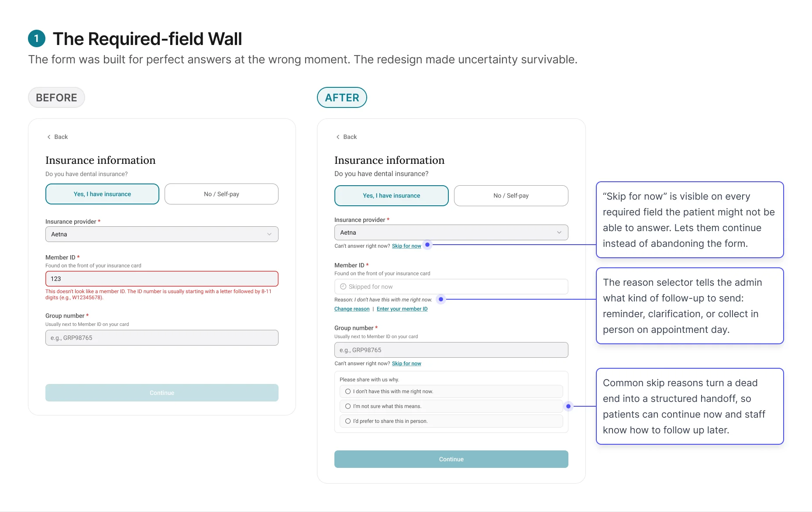Click annotation dot beside first Skip for now
Viewport: 812px width, 512px height.
427,245
